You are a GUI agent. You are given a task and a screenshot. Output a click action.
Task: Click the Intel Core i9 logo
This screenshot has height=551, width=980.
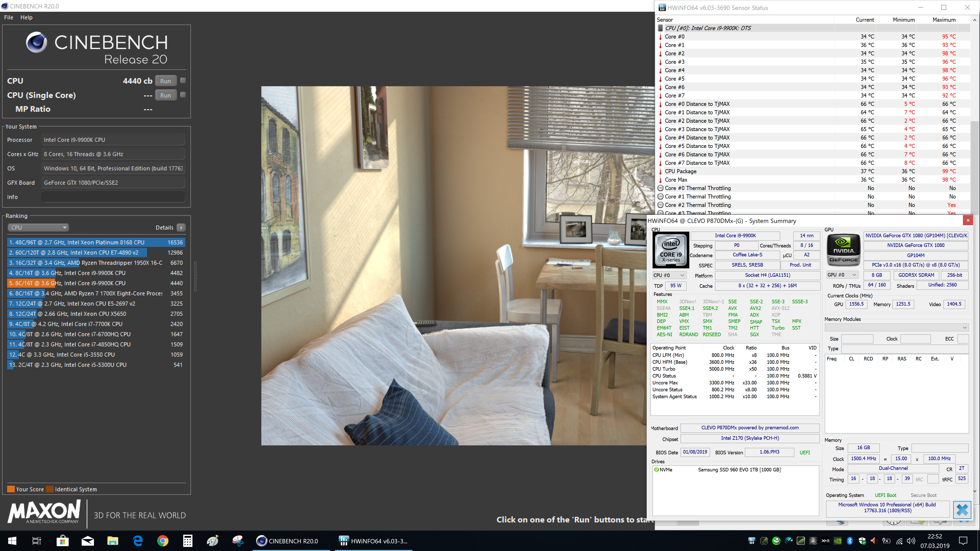coord(671,250)
